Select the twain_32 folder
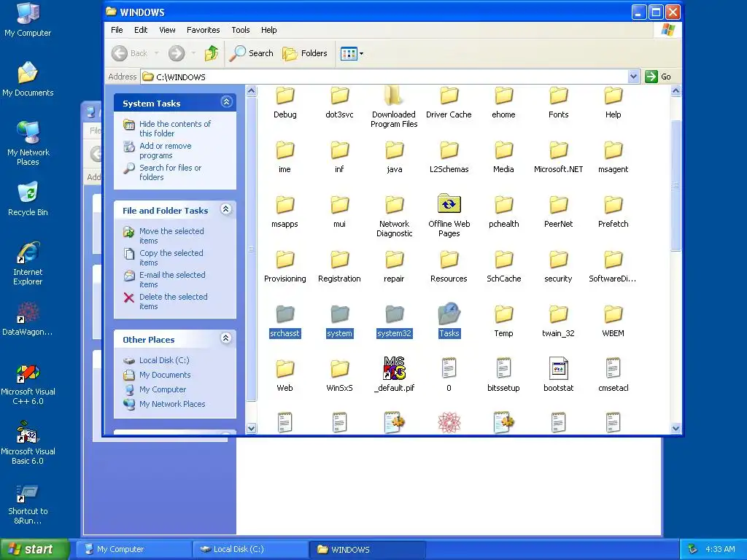 pos(558,321)
